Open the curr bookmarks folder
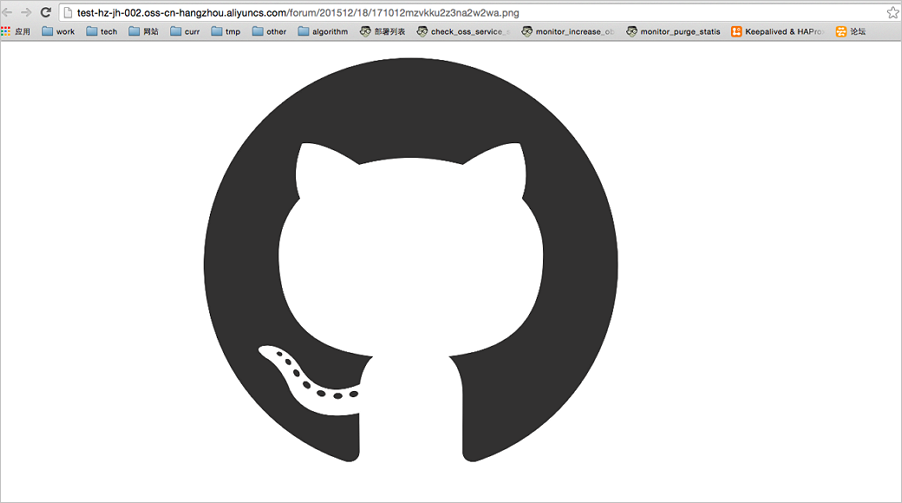Viewport: 902px width, 503px height. (x=185, y=32)
